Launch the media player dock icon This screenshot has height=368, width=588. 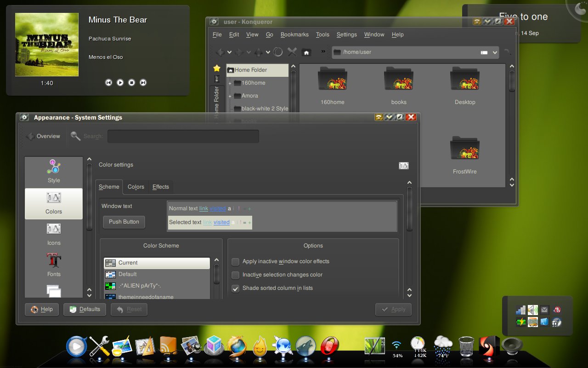click(x=76, y=346)
